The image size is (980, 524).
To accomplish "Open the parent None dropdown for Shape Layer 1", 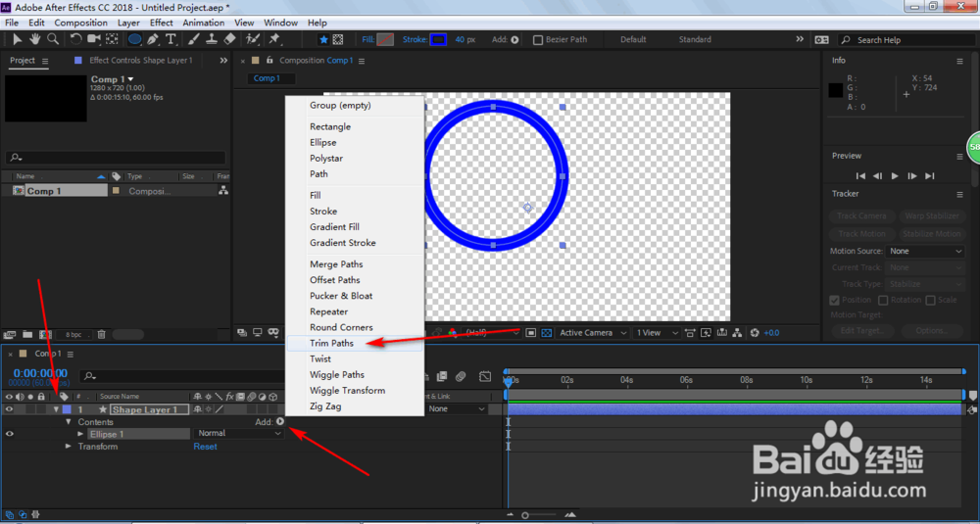I will pos(457,409).
